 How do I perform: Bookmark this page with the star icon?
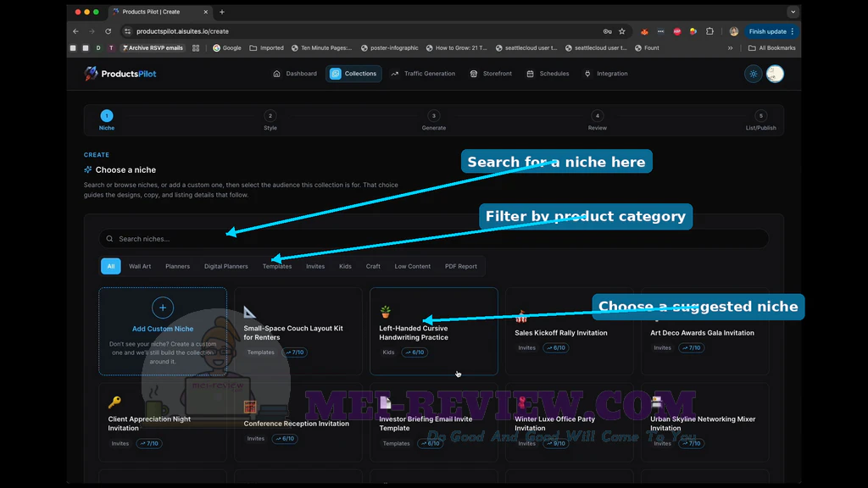tap(622, 31)
